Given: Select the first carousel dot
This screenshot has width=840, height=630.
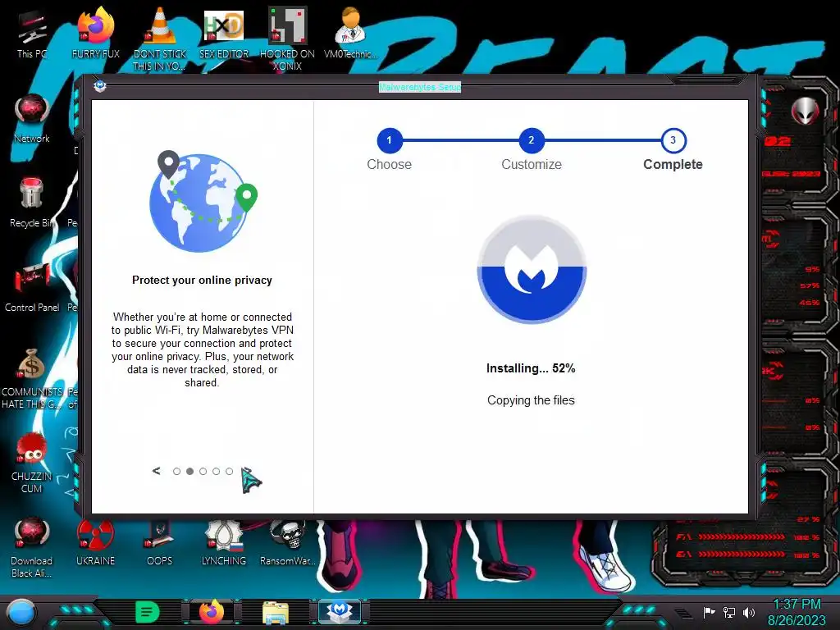Looking at the screenshot, I should [177, 472].
